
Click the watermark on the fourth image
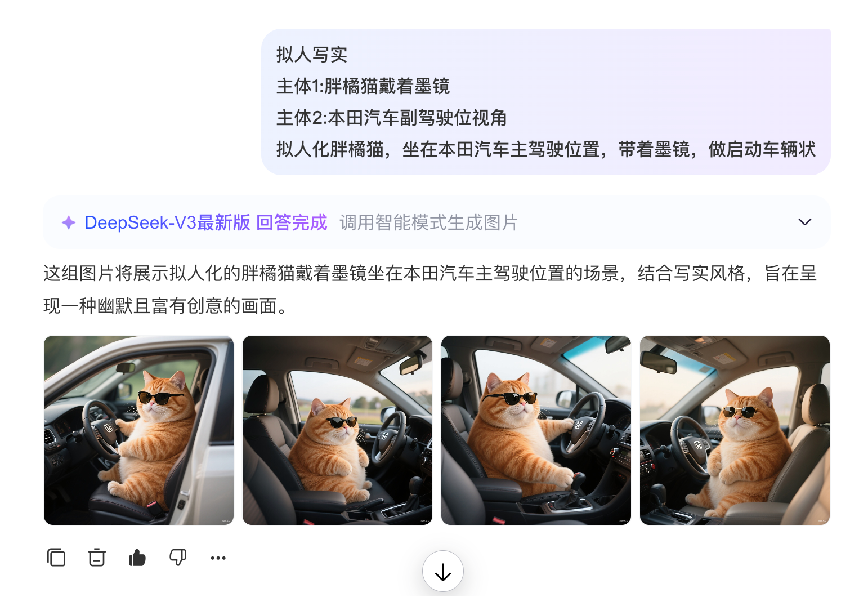tap(822, 521)
